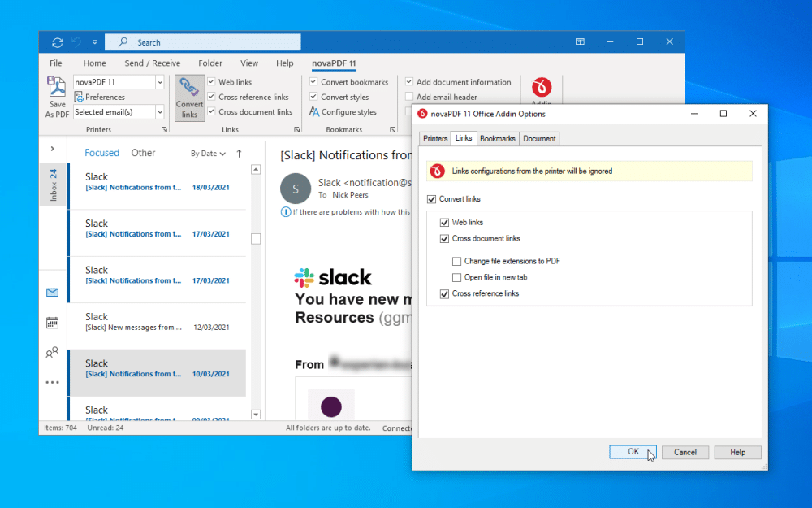812x508 pixels.
Task: Open the novaPDF Addin options icon
Action: 541,89
